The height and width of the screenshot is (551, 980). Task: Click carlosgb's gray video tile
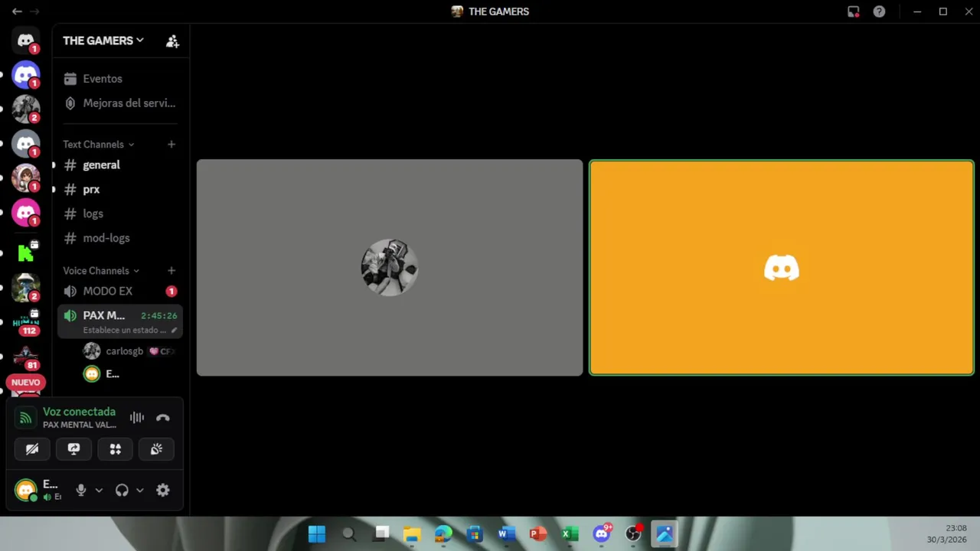[390, 268]
